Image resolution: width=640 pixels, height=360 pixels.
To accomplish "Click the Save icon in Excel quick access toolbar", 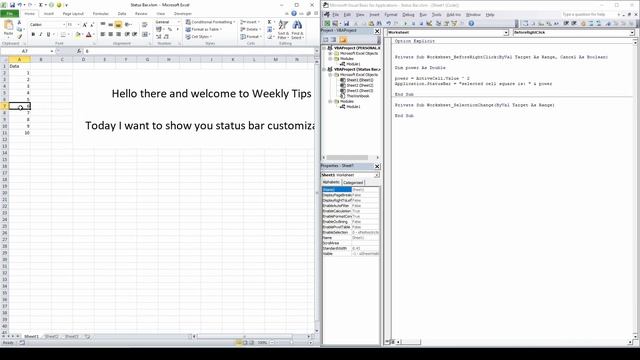I will (12, 5).
